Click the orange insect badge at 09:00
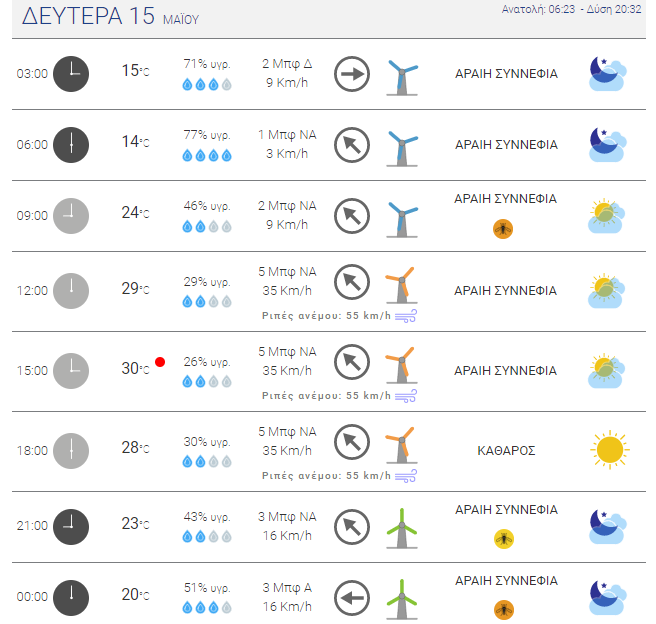Image resolution: width=656 pixels, height=624 pixels. (503, 229)
